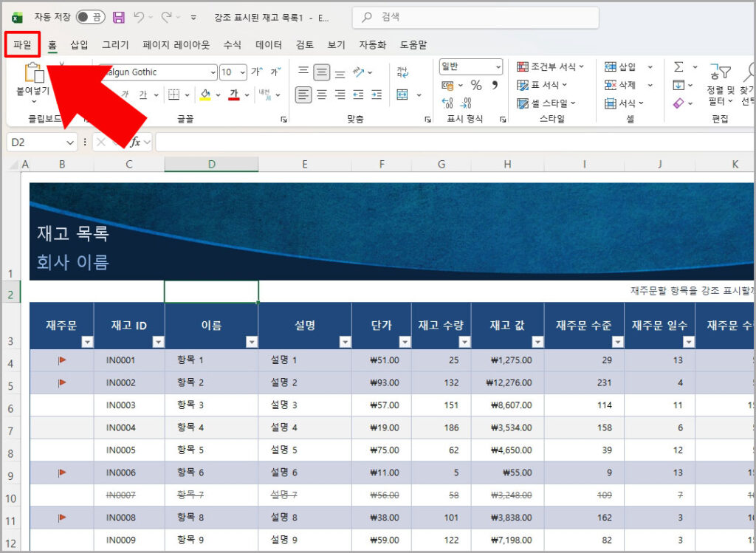This screenshot has width=756, height=553.
Task: Open the font size dropdown
Action: (243, 72)
